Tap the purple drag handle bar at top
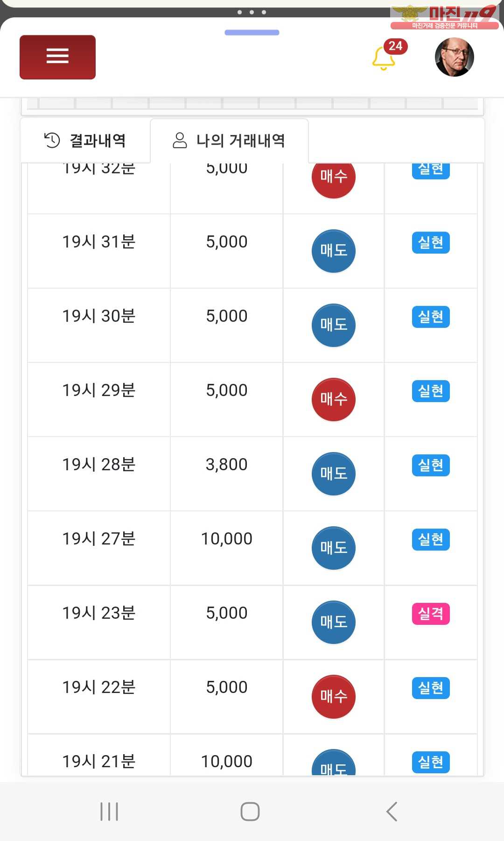This screenshot has width=504, height=841. click(x=252, y=33)
